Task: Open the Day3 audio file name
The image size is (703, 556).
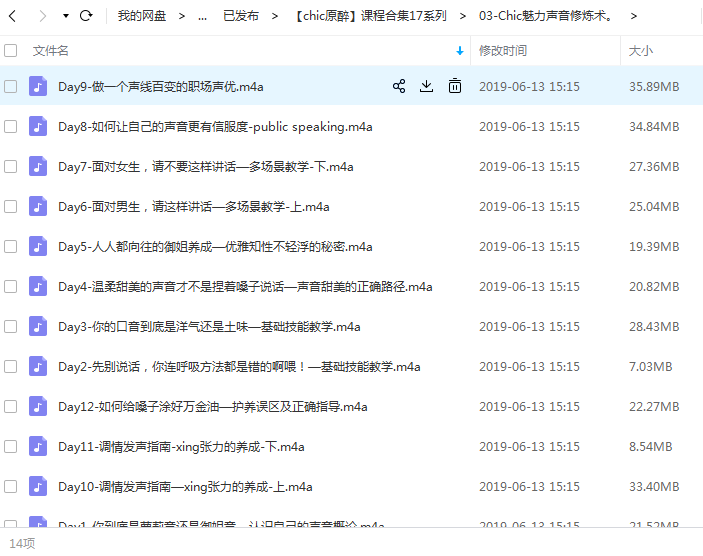Action: tap(209, 327)
